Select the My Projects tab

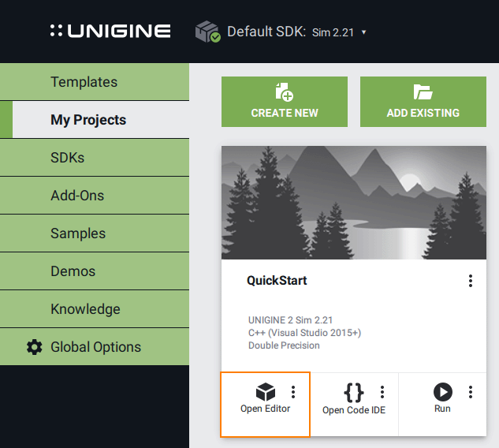pyautogui.click(x=95, y=120)
